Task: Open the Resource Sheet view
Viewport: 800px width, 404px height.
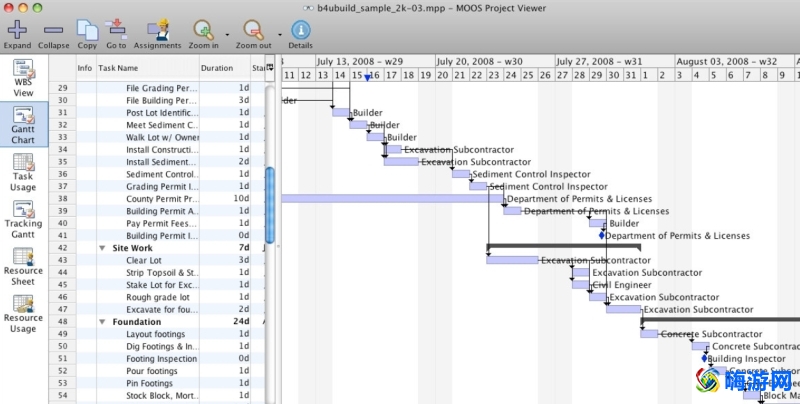Action: click(23, 266)
